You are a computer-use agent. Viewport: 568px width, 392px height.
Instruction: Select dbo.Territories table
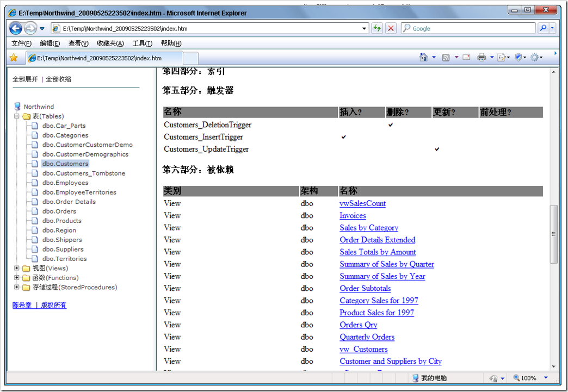(65, 259)
